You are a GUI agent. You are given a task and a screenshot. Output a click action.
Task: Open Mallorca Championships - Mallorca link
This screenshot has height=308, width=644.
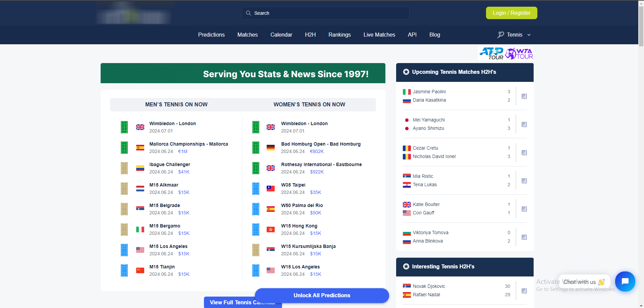point(189,144)
